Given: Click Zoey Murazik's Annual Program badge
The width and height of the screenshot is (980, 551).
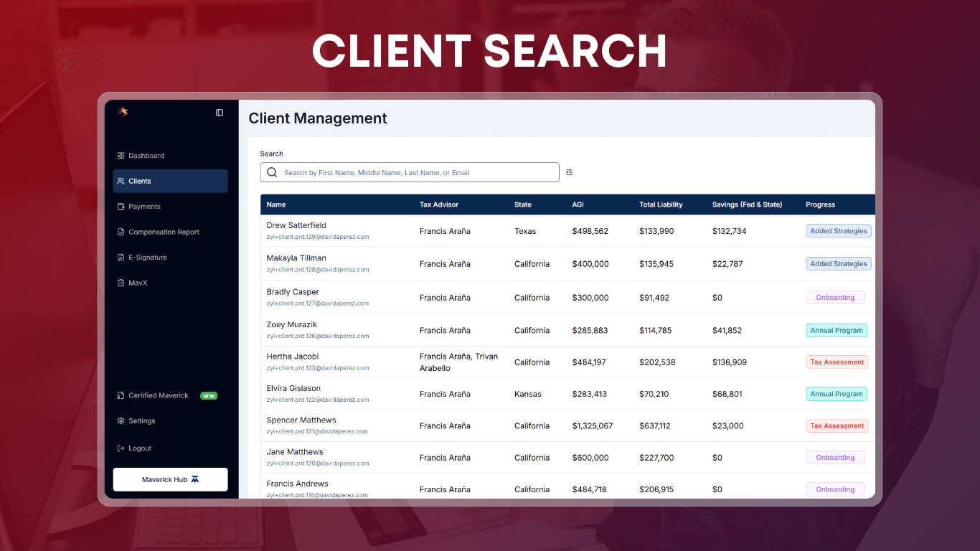Looking at the screenshot, I should [x=837, y=331].
